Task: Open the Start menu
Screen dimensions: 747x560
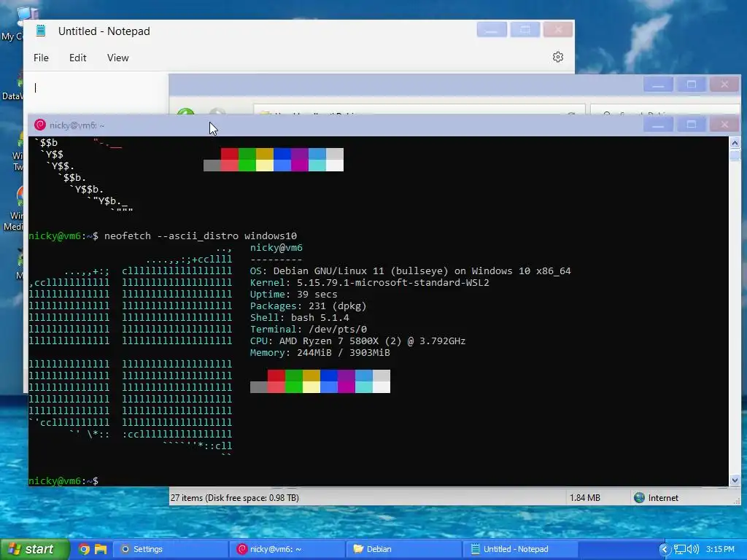Action: [34, 549]
